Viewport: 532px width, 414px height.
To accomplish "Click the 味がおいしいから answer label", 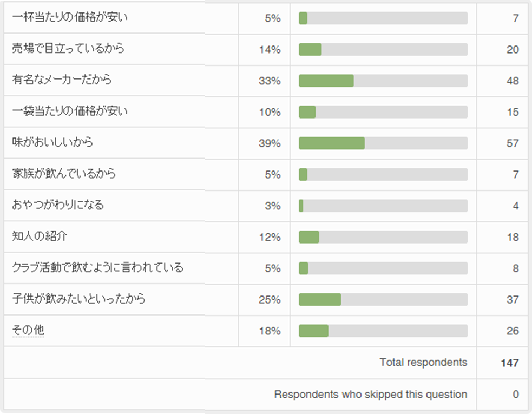I will 52,142.
